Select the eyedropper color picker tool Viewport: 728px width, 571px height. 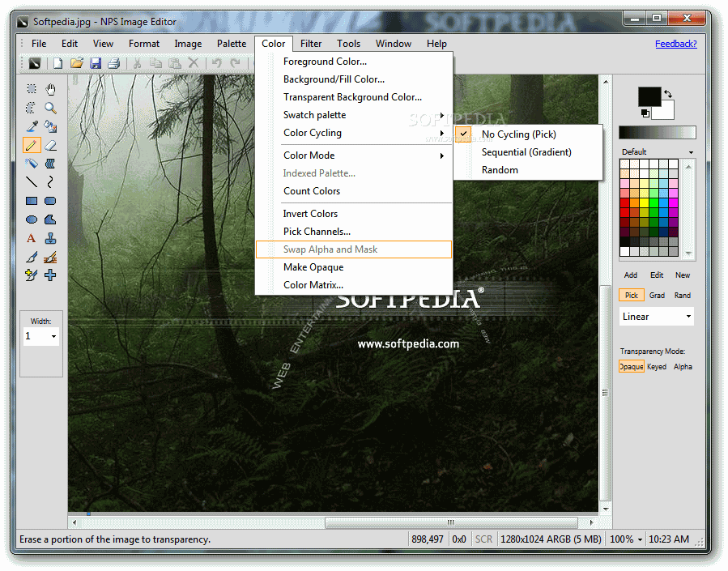click(32, 126)
